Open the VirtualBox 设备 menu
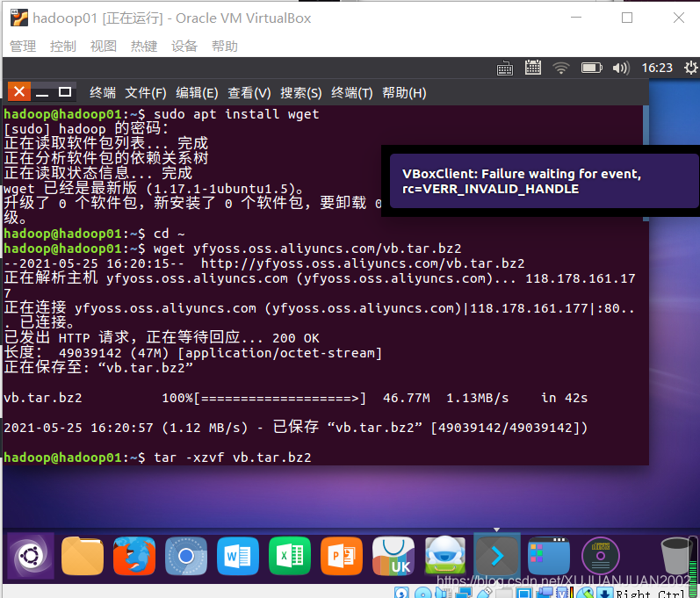The image size is (700, 598). (x=184, y=46)
